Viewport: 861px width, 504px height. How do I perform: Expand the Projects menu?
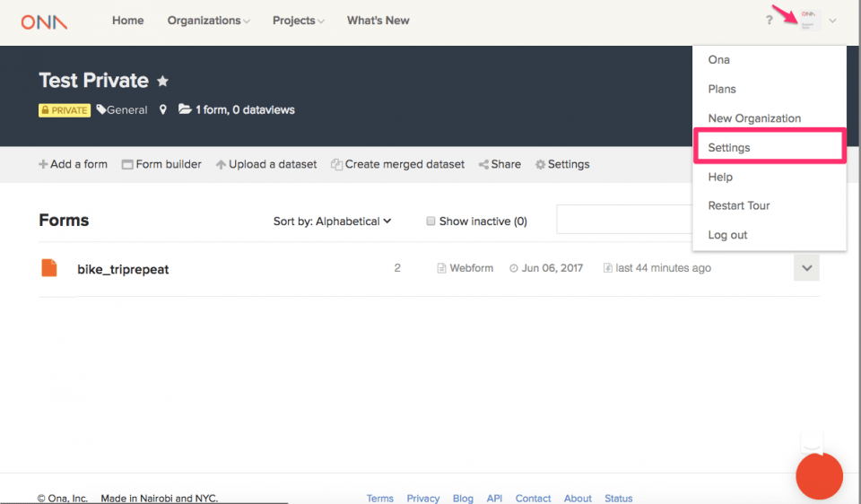[298, 21]
